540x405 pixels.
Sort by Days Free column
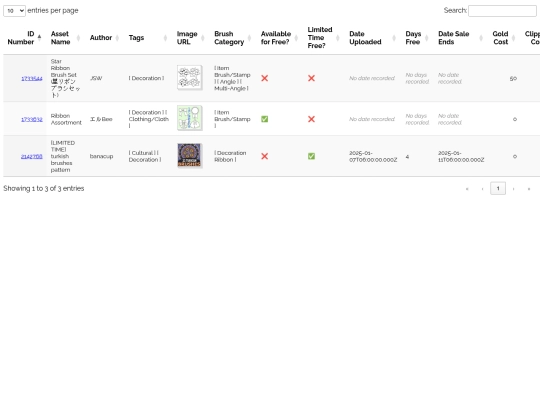(417, 38)
